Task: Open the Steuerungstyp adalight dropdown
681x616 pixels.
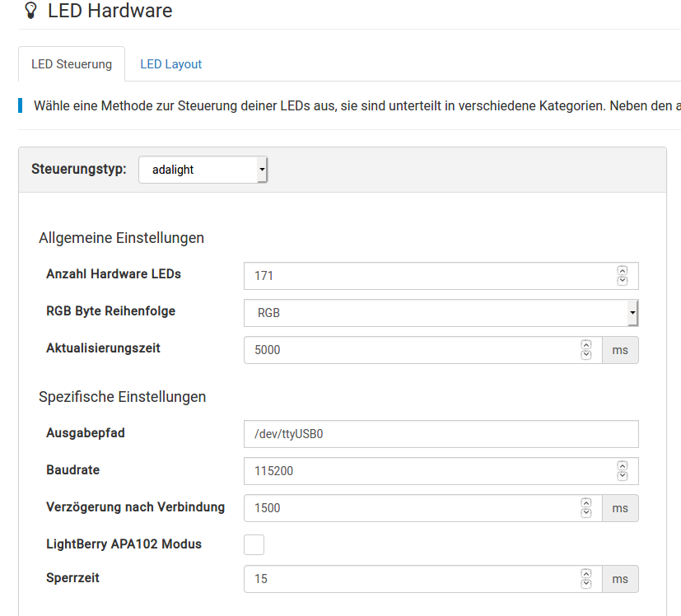Action: click(x=203, y=170)
